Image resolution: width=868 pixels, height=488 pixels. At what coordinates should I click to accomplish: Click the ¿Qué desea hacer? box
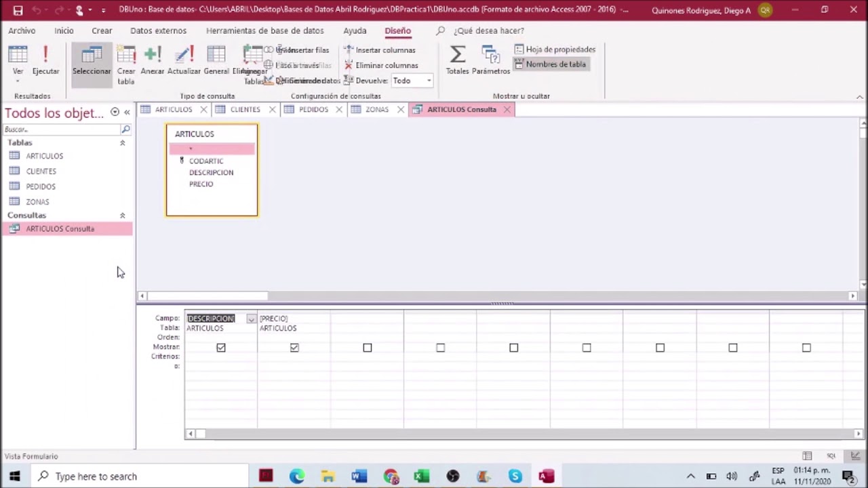(488, 30)
